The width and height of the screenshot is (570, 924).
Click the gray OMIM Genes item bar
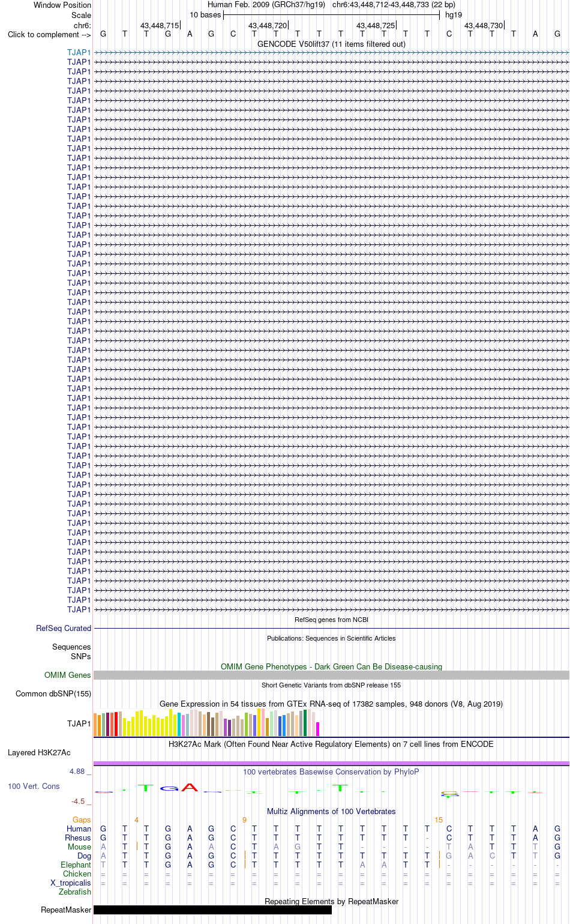point(331,675)
